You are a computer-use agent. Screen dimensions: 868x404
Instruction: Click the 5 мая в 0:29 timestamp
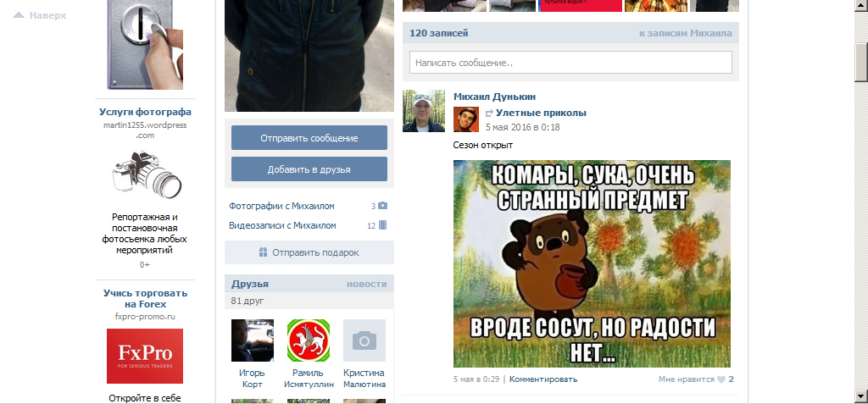[476, 379]
